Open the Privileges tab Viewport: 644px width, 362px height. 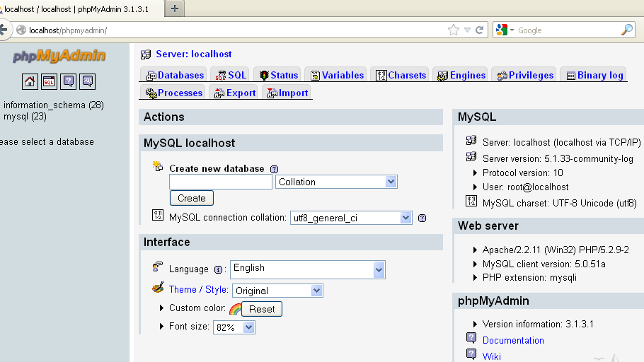click(x=525, y=75)
